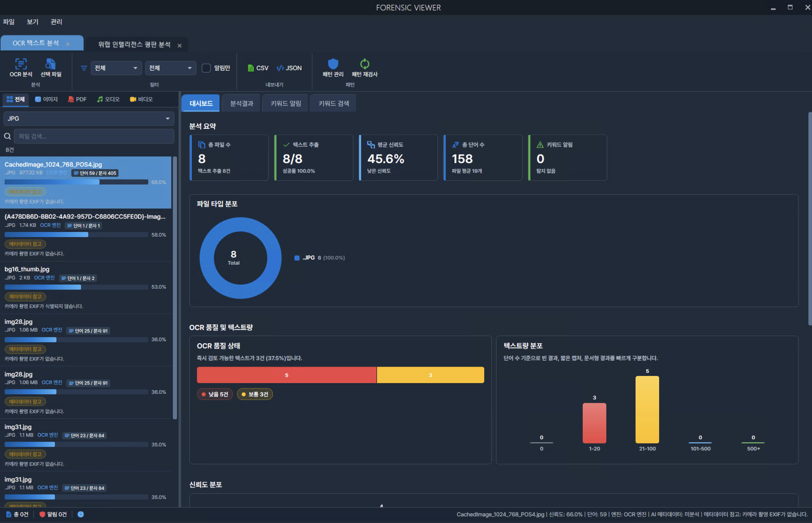Open the 파일 menu
812x523 pixels.
(9, 22)
